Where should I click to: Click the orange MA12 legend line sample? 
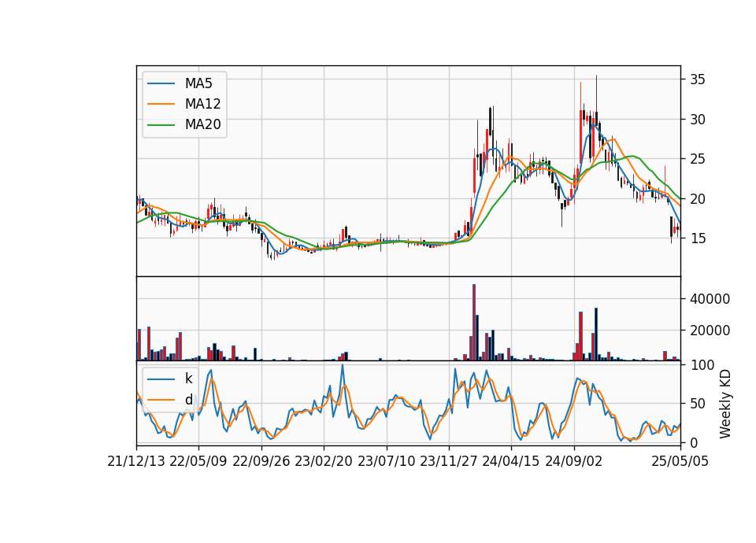pyautogui.click(x=161, y=104)
